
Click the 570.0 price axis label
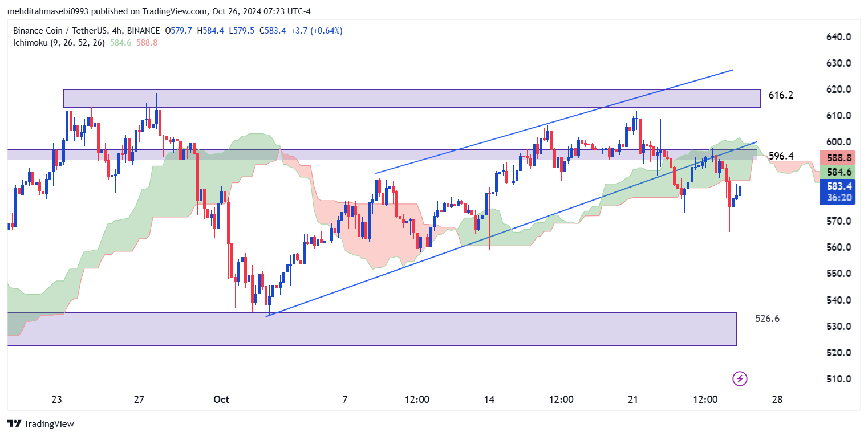click(838, 221)
